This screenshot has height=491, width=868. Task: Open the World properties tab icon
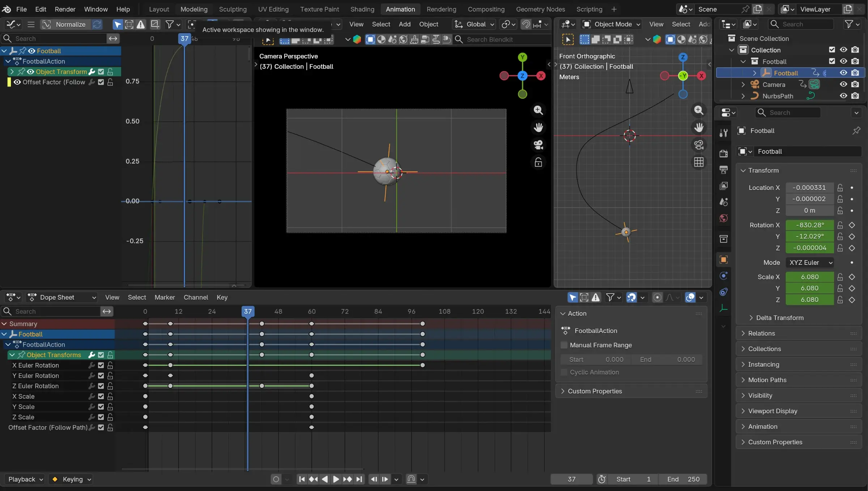pos(723,218)
